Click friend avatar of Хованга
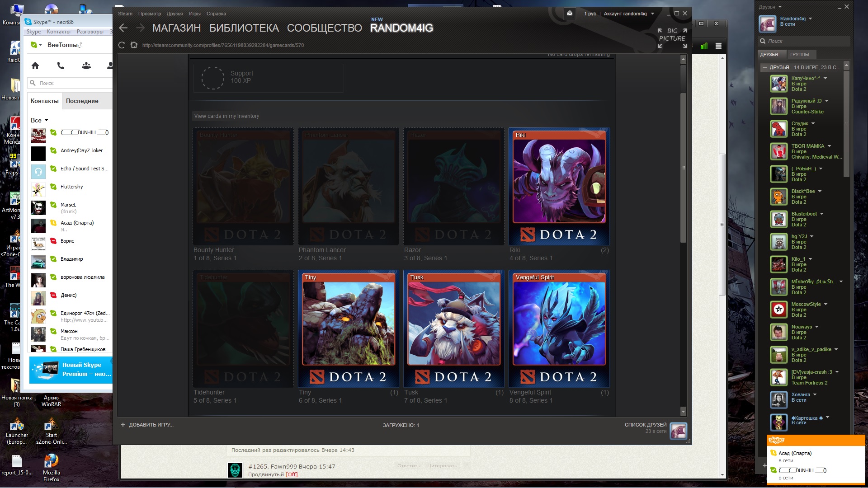Screen dimensions: 868x488 (x=778, y=400)
